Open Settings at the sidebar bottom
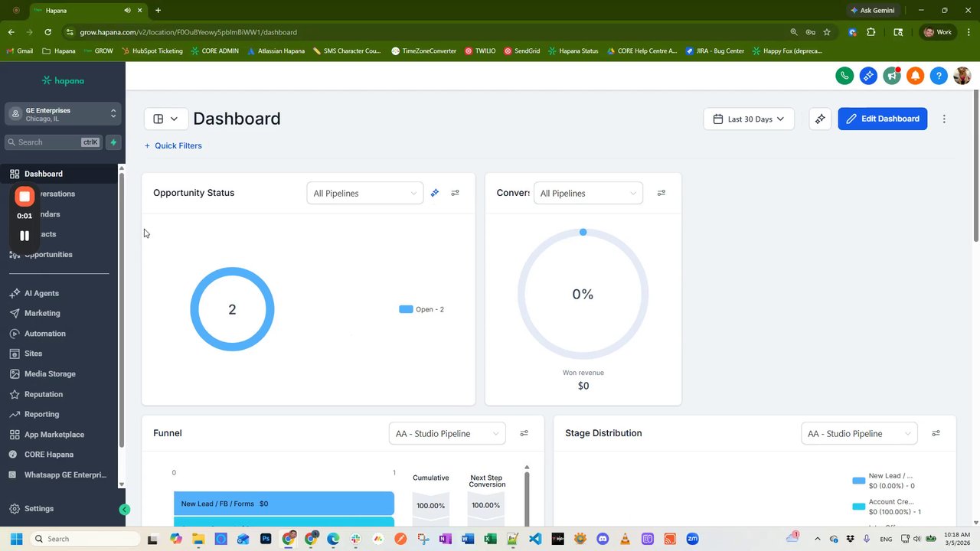The height and width of the screenshot is (551, 980). coord(39,509)
